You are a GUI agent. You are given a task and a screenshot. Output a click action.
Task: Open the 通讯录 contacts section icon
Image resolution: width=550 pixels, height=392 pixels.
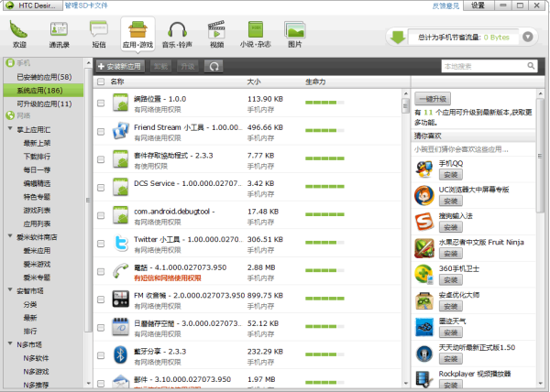tap(60, 33)
